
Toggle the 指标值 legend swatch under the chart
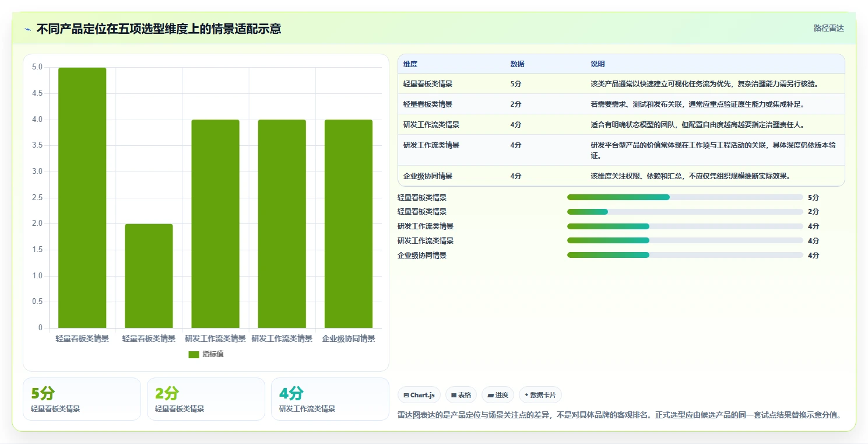[x=194, y=354]
